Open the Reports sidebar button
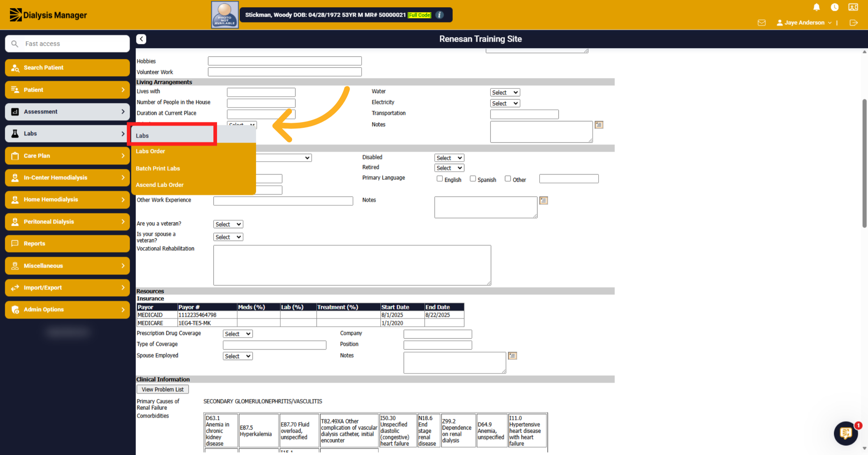Image resolution: width=868 pixels, height=455 pixels. (67, 244)
